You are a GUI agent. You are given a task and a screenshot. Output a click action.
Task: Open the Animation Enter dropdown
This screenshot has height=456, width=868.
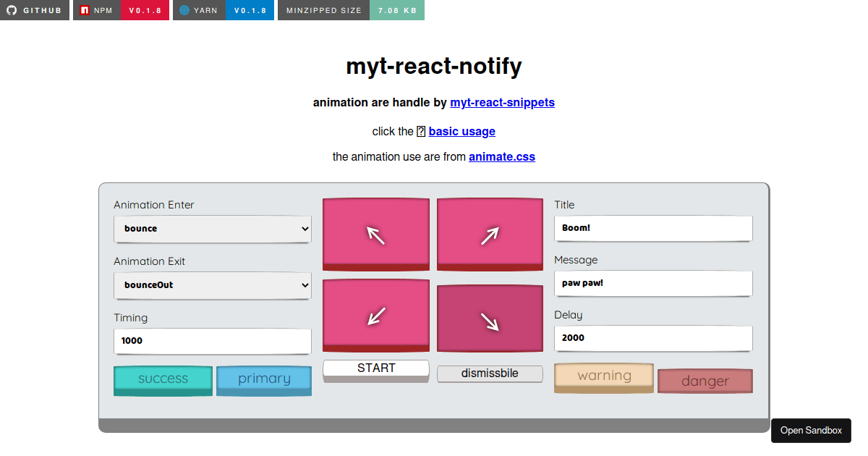pyautogui.click(x=212, y=229)
